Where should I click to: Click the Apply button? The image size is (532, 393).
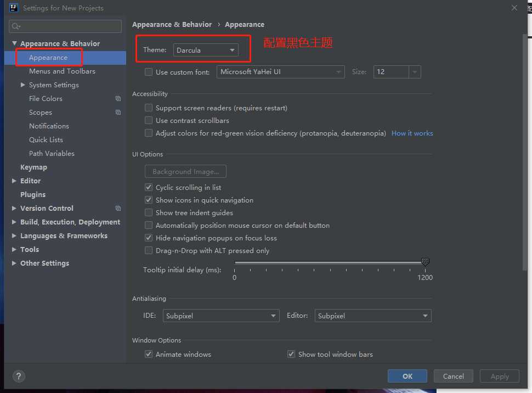(500, 376)
